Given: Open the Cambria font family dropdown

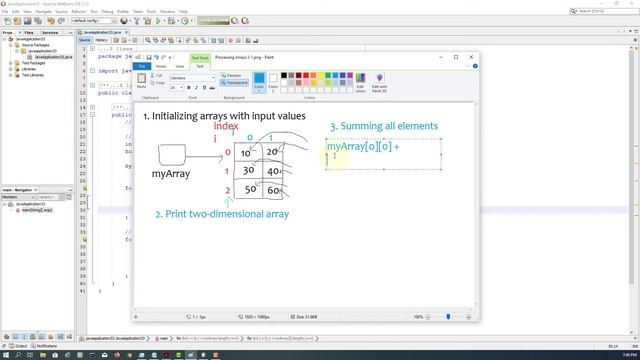Looking at the screenshot, I should [213, 78].
